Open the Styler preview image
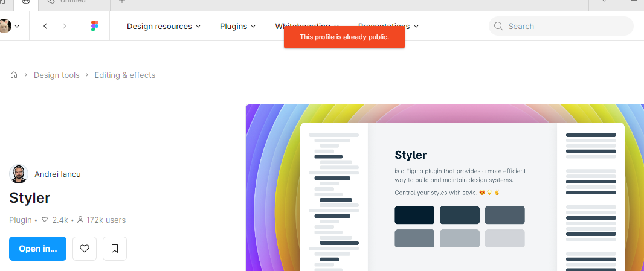The image size is (644, 271). coord(445,188)
